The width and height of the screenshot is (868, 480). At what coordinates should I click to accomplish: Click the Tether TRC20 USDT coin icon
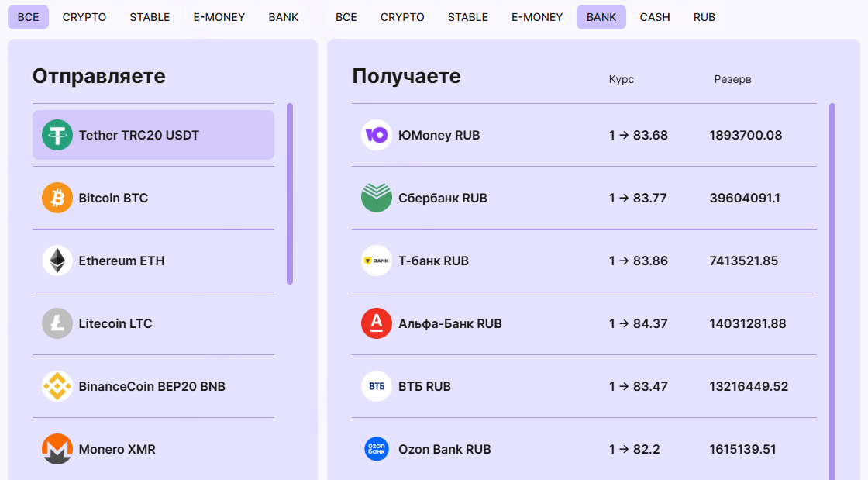pyautogui.click(x=57, y=135)
